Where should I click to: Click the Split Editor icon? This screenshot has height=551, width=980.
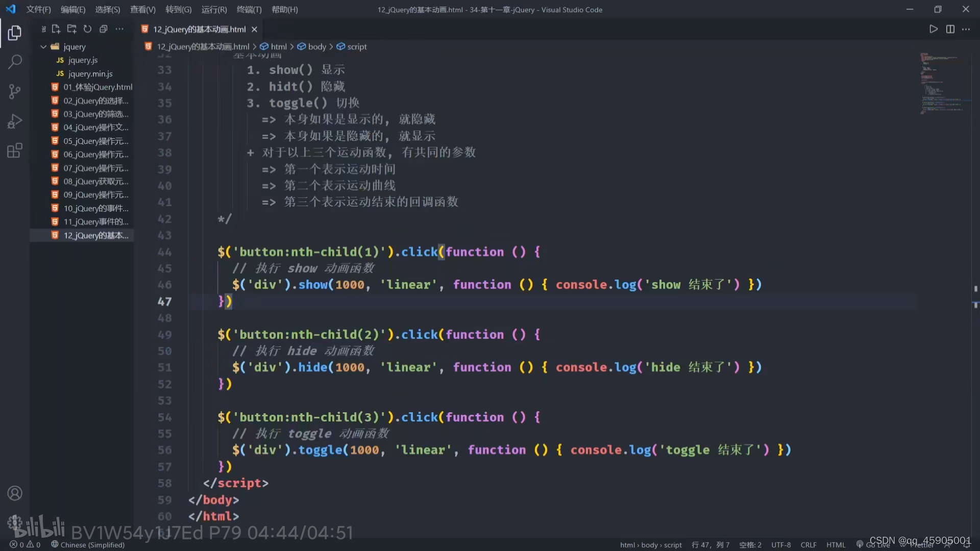950,29
